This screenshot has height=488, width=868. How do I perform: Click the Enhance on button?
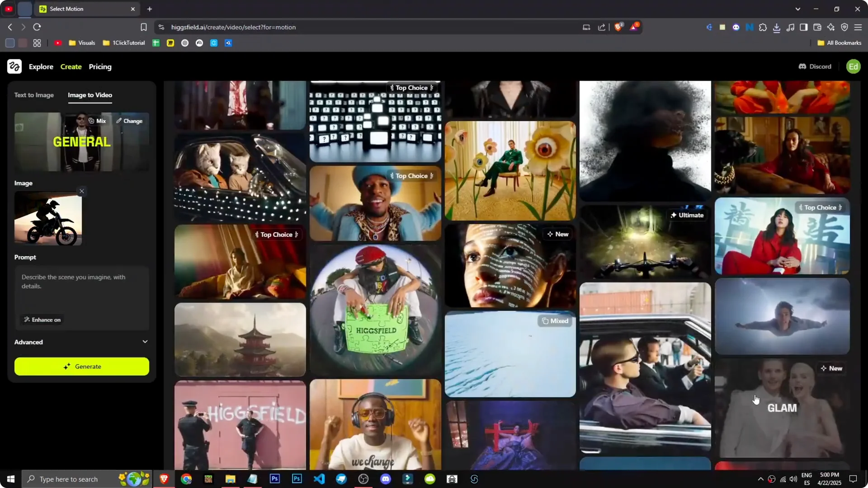point(42,319)
